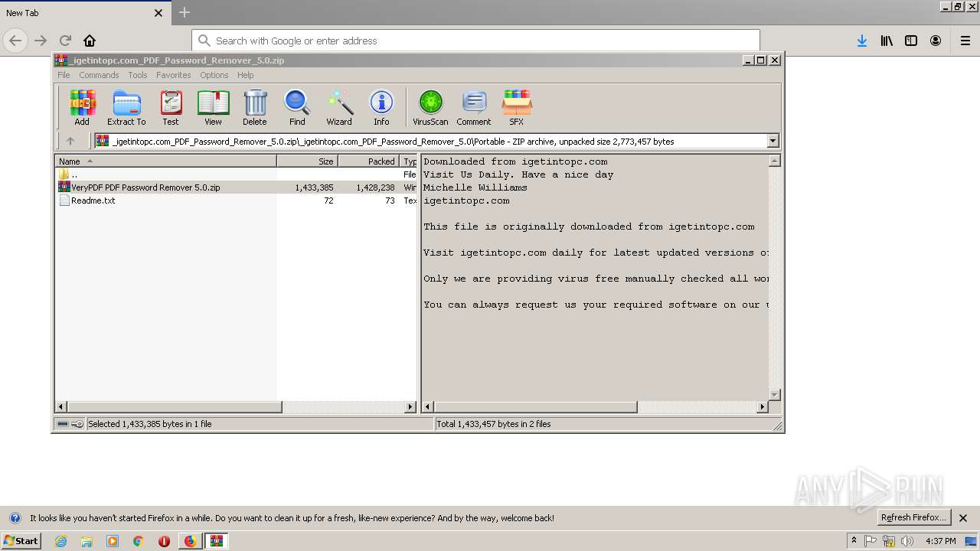Screen dimensions: 980x551
Task: Click the Extract To toolbar icon
Action: click(126, 107)
